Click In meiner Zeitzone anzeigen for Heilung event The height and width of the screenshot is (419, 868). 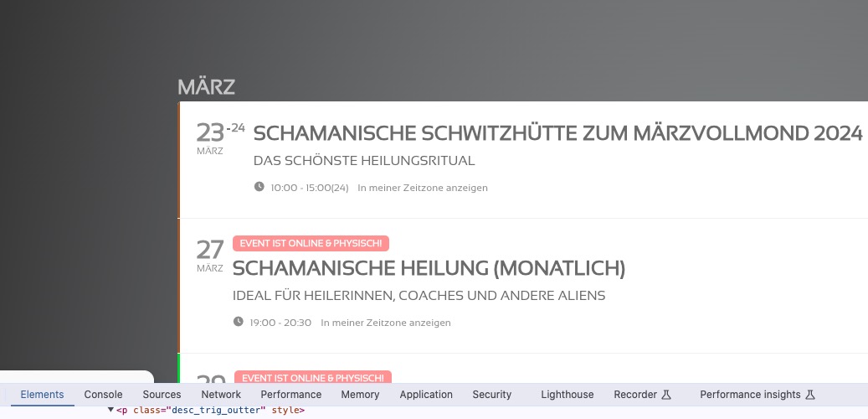pos(386,323)
